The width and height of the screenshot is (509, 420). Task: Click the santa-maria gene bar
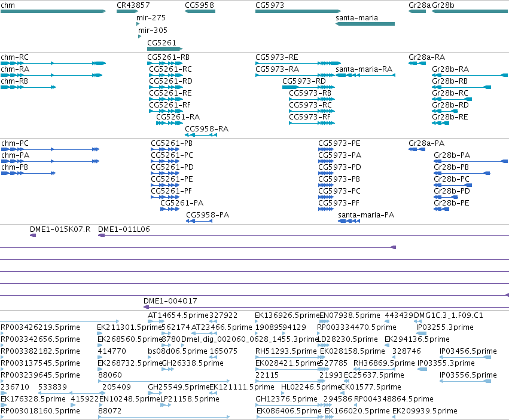[x=365, y=24]
